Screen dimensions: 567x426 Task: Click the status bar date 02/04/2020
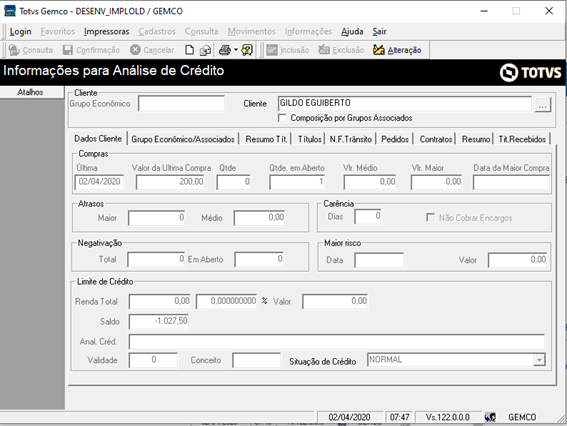point(349,417)
